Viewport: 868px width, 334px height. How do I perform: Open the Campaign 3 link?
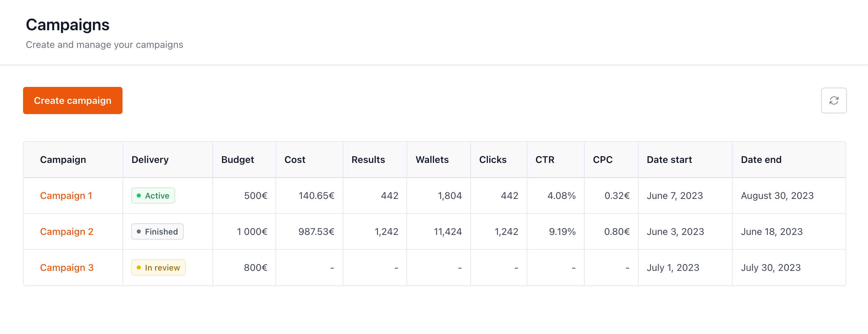(67, 268)
